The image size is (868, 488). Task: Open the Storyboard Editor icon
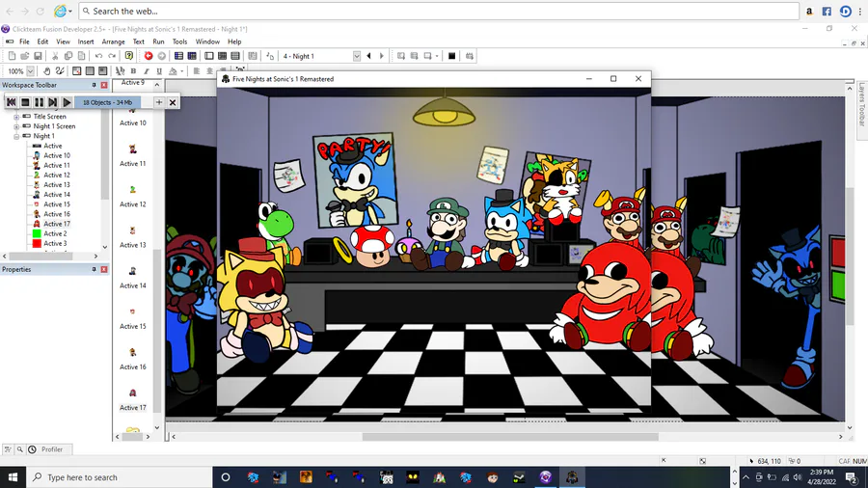(x=178, y=56)
